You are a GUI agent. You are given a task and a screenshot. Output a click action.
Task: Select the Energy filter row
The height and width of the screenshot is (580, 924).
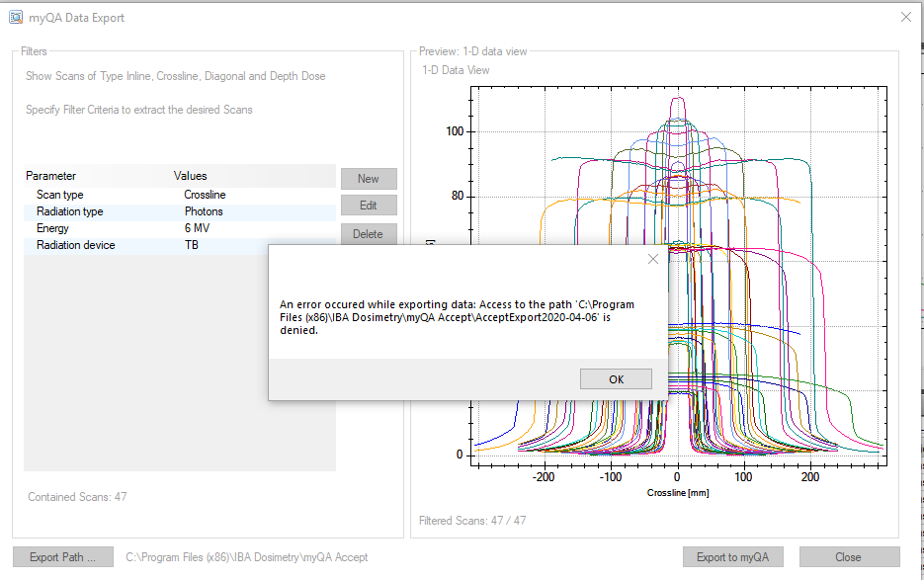180,228
